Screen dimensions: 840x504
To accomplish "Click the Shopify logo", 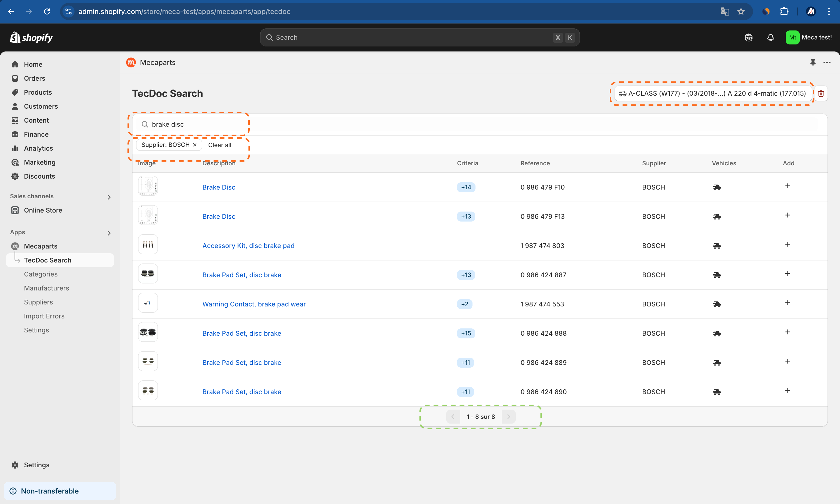I will (x=31, y=37).
